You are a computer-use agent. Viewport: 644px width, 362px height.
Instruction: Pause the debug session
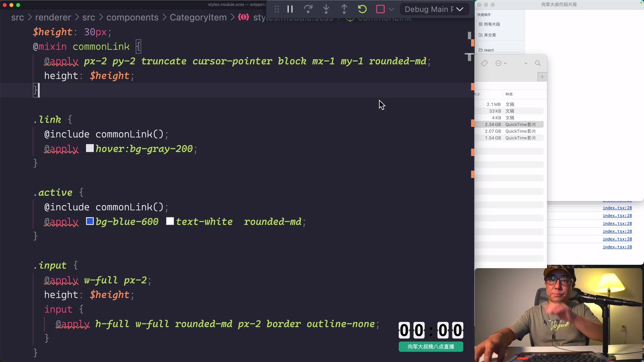(x=290, y=9)
